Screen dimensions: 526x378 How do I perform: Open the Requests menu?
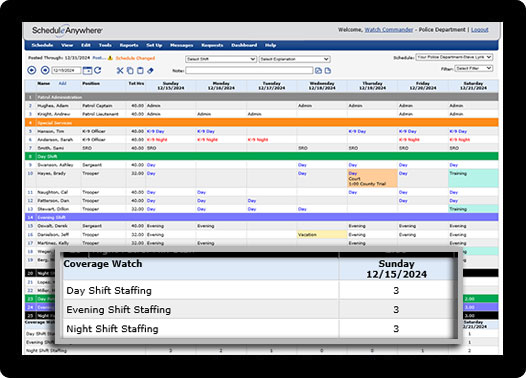tap(212, 45)
